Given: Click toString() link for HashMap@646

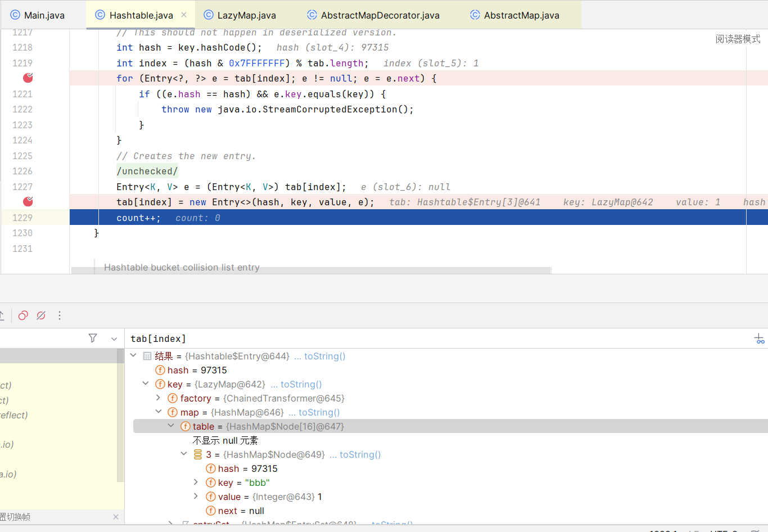Looking at the screenshot, I should (x=319, y=412).
